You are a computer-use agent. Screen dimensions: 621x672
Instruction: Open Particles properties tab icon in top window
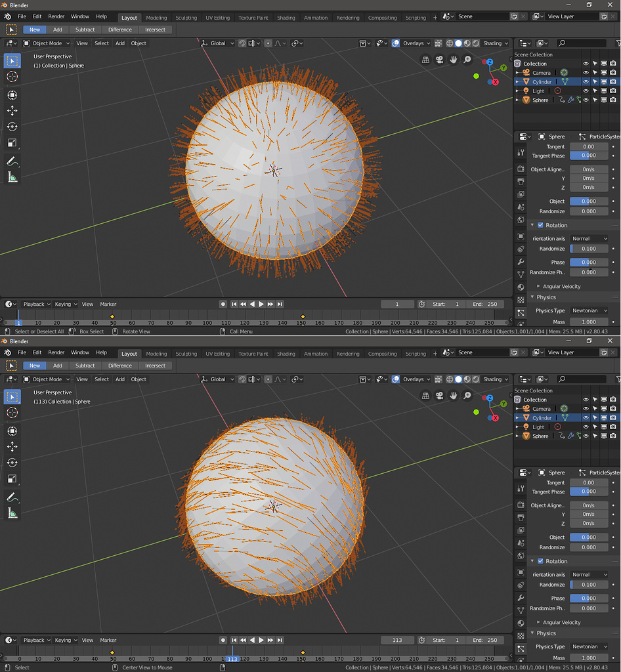point(521,313)
